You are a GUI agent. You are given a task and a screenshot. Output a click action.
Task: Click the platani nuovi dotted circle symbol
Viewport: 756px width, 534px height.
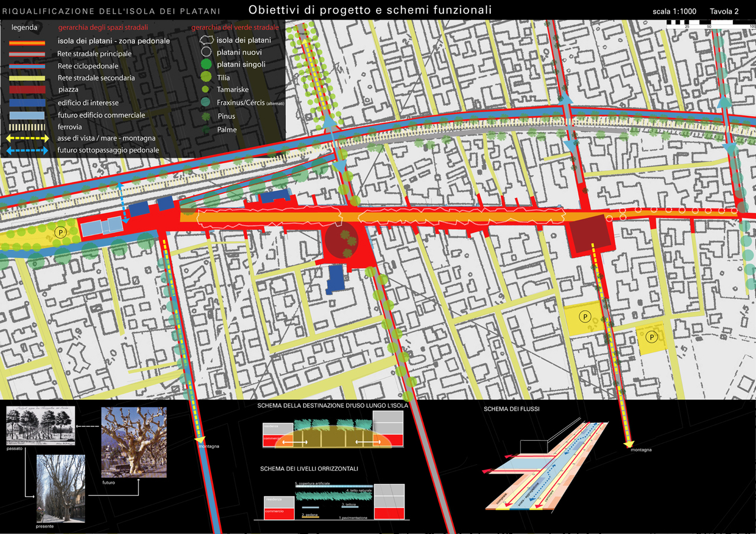coord(205,53)
